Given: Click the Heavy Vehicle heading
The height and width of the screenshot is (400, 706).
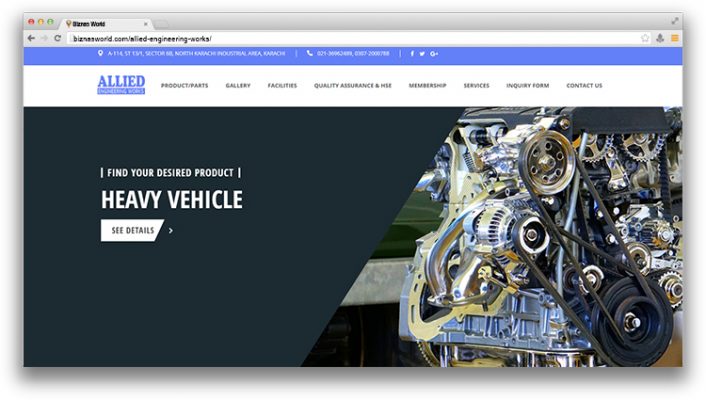Looking at the screenshot, I should (172, 200).
